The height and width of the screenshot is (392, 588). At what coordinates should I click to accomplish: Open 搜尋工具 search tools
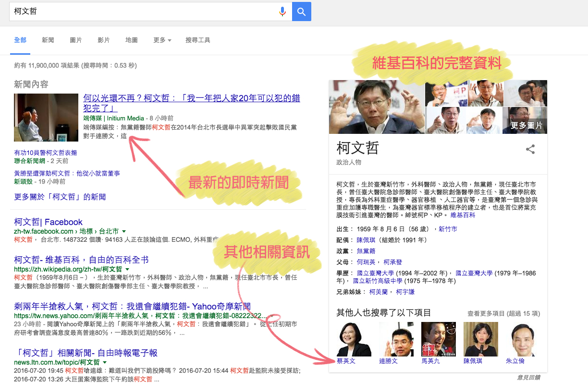tap(198, 40)
